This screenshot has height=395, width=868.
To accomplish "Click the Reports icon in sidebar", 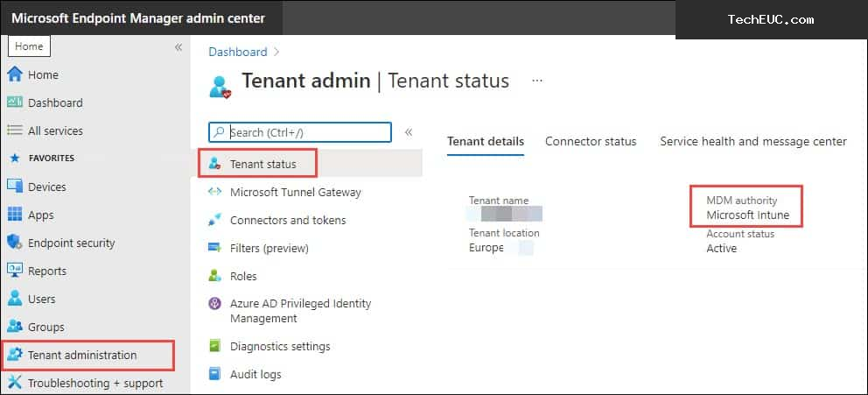I will (x=15, y=271).
